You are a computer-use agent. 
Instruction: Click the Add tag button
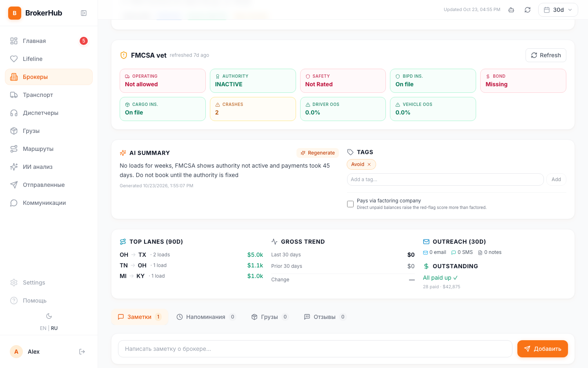[x=556, y=180]
